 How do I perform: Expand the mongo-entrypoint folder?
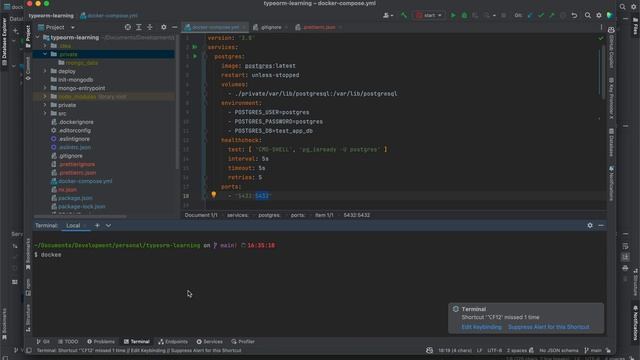(x=45, y=88)
